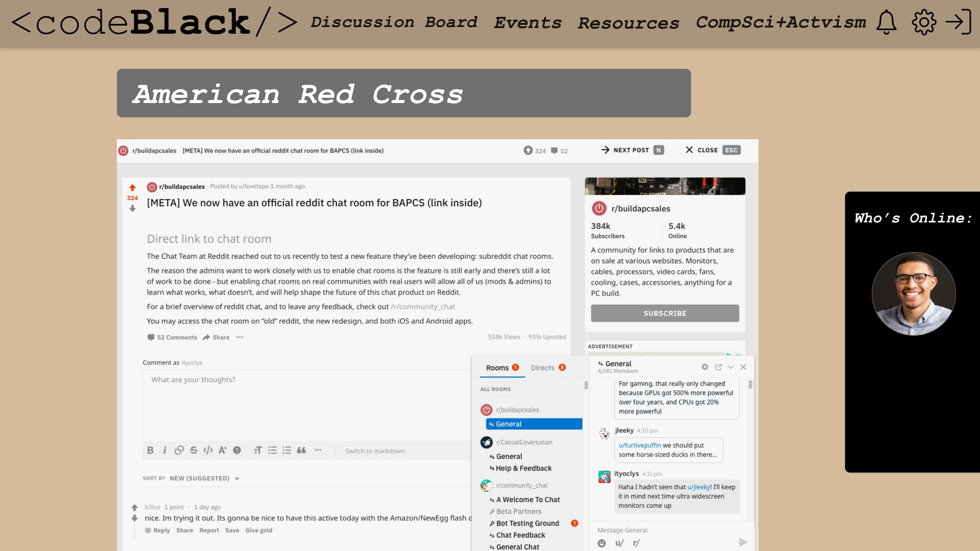This screenshot has width=980, height=551.
Task: Open emoji picker in chat message bar
Action: coord(602,543)
